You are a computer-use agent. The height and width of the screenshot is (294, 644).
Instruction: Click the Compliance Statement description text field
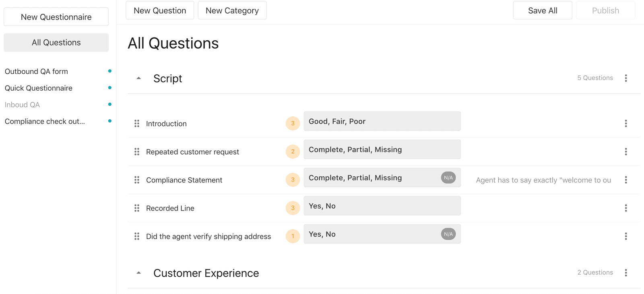(543, 180)
